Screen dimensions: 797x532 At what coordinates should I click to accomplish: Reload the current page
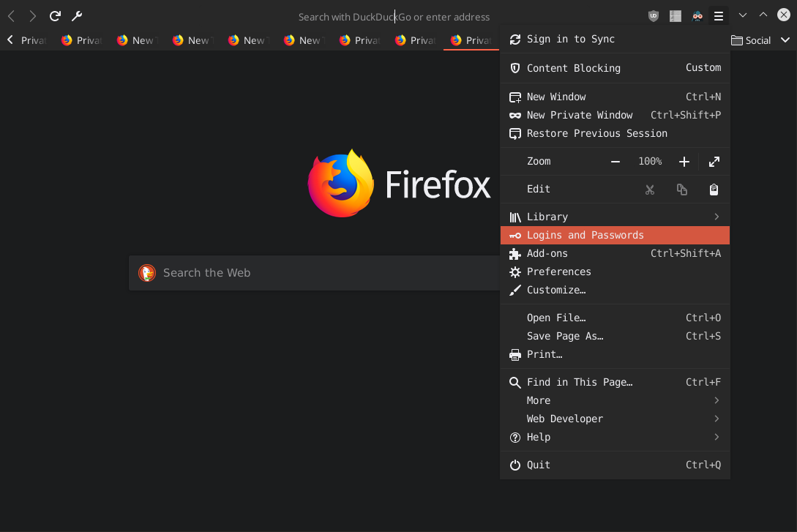55,16
